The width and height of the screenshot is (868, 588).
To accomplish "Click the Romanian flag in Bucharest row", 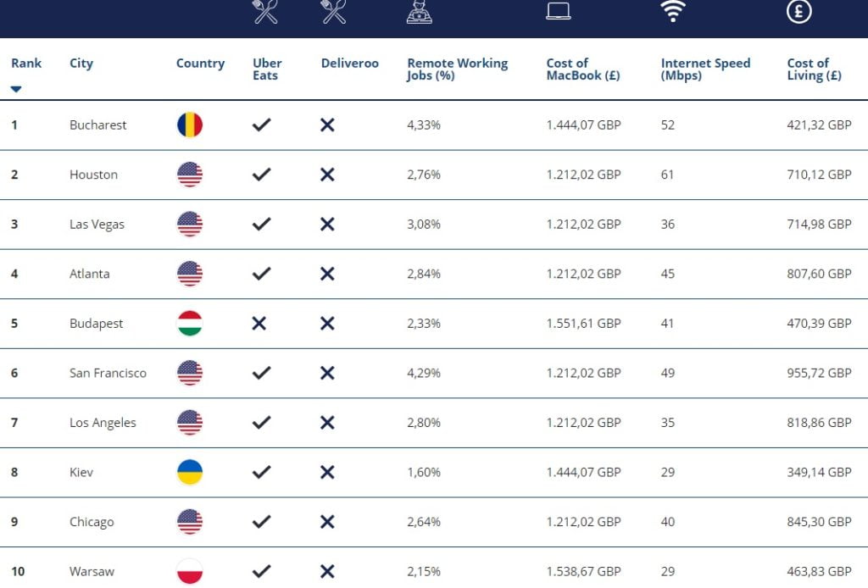I will (x=190, y=125).
